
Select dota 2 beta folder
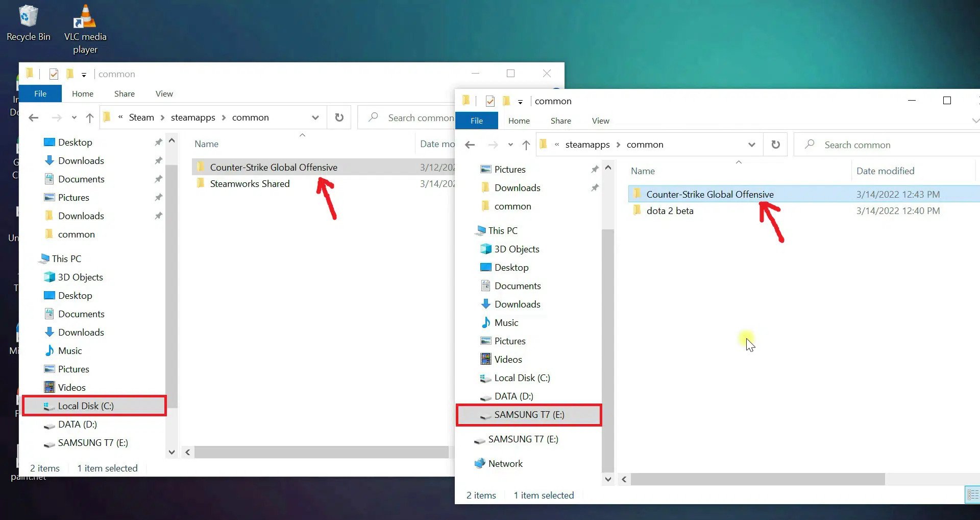(x=670, y=210)
